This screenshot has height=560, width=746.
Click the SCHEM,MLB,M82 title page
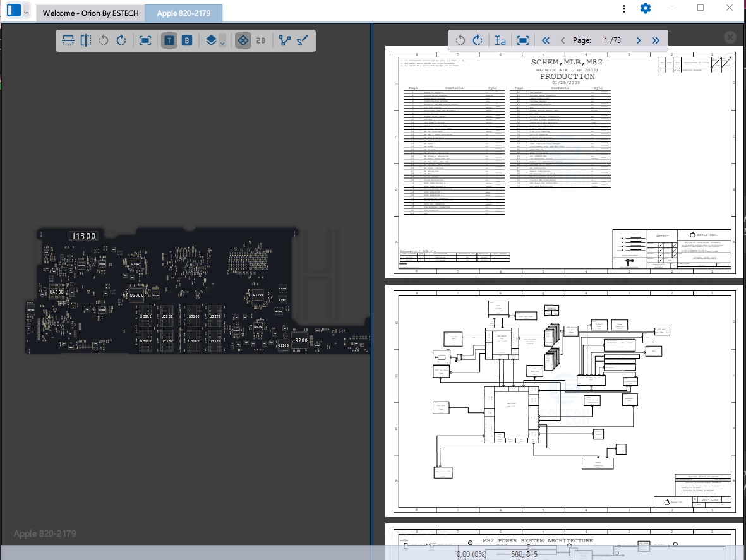click(564, 162)
